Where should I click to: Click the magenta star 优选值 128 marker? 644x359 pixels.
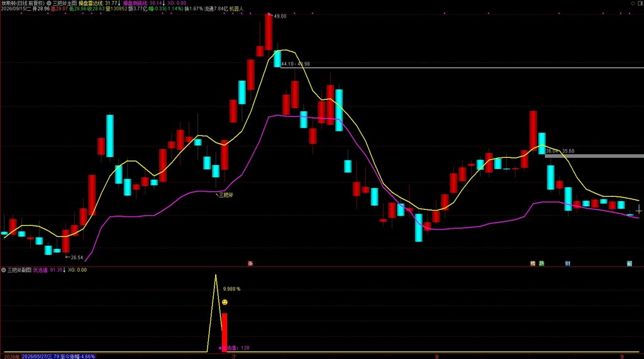point(234,348)
